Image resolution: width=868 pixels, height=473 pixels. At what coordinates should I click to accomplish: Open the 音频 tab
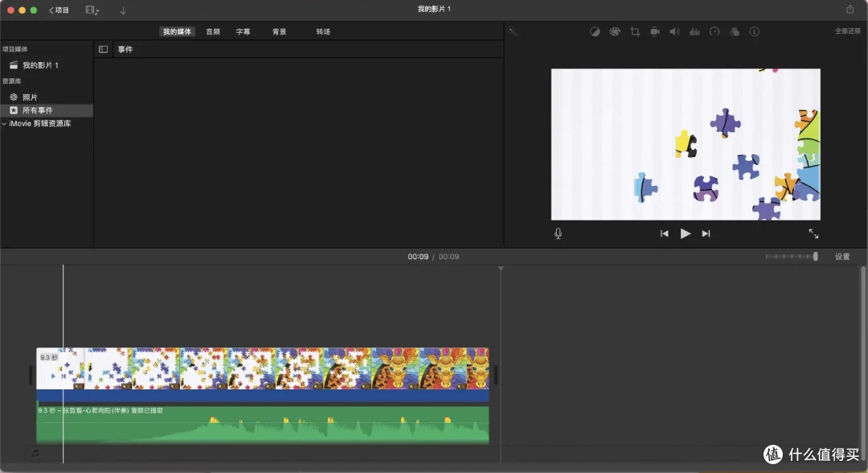coord(213,31)
